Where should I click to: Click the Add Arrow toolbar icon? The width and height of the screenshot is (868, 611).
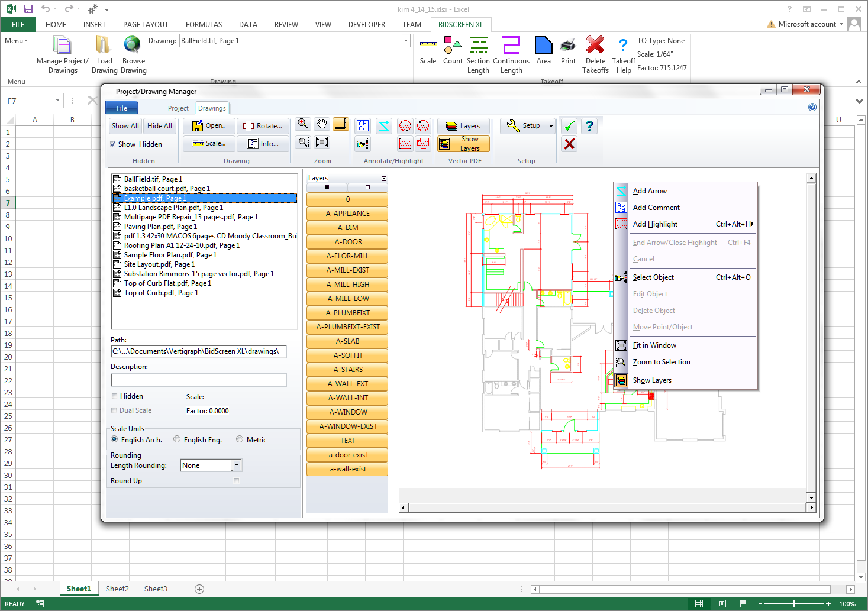coord(384,125)
